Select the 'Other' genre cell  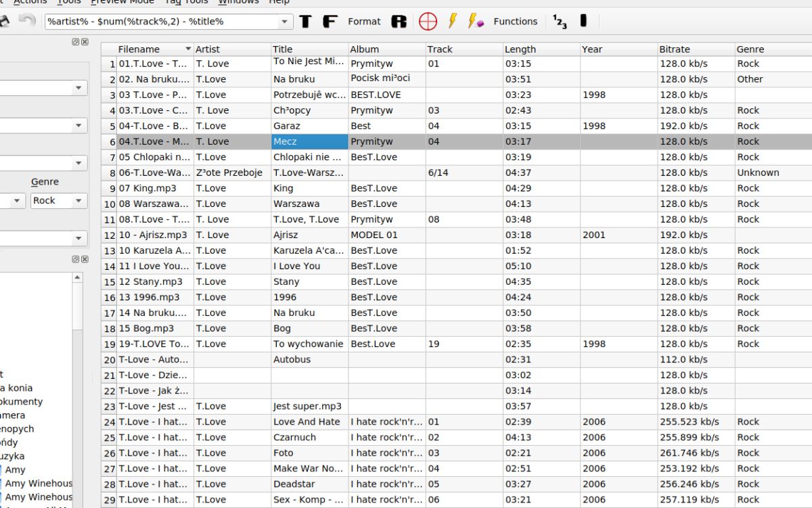click(x=773, y=79)
